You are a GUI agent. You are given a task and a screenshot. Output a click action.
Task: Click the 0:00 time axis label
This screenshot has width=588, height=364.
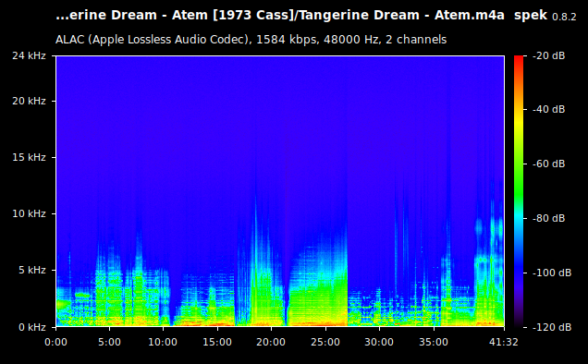[55, 342]
